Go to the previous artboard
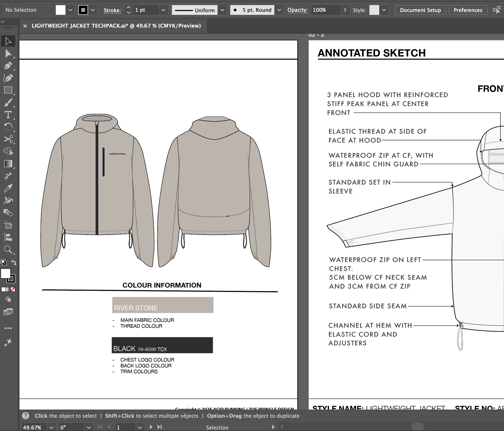 (x=109, y=427)
